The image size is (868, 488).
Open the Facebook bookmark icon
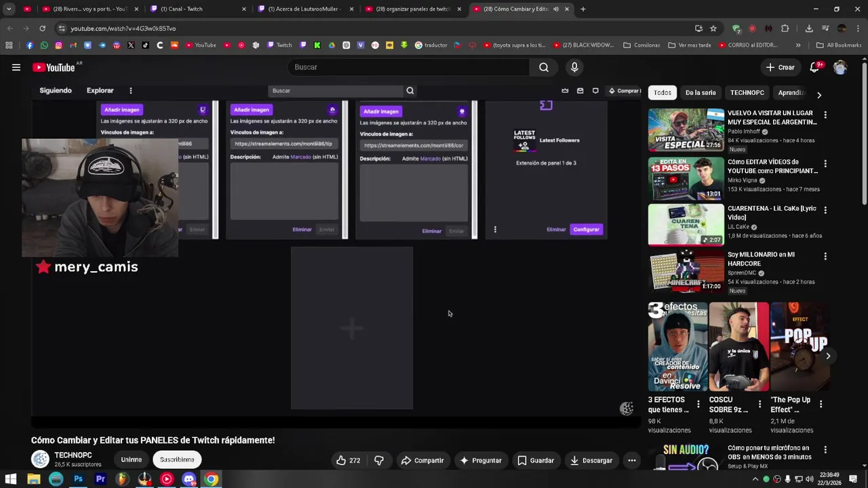(x=30, y=45)
